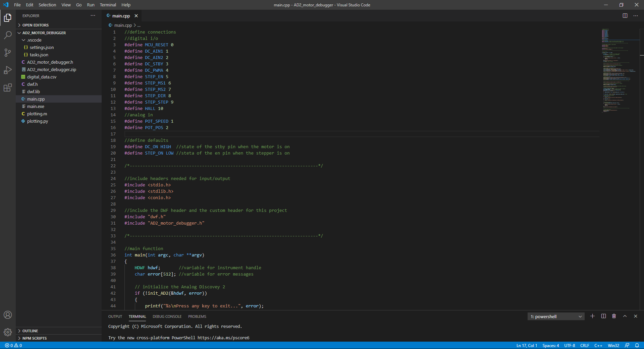Click the CRLF end-of-line indicator
This screenshot has width=644, height=349.
click(585, 345)
